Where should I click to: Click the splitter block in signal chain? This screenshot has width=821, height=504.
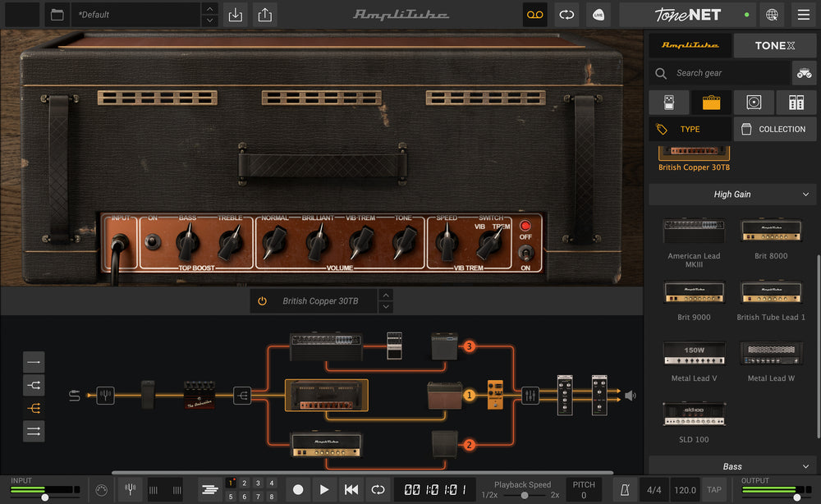(242, 396)
